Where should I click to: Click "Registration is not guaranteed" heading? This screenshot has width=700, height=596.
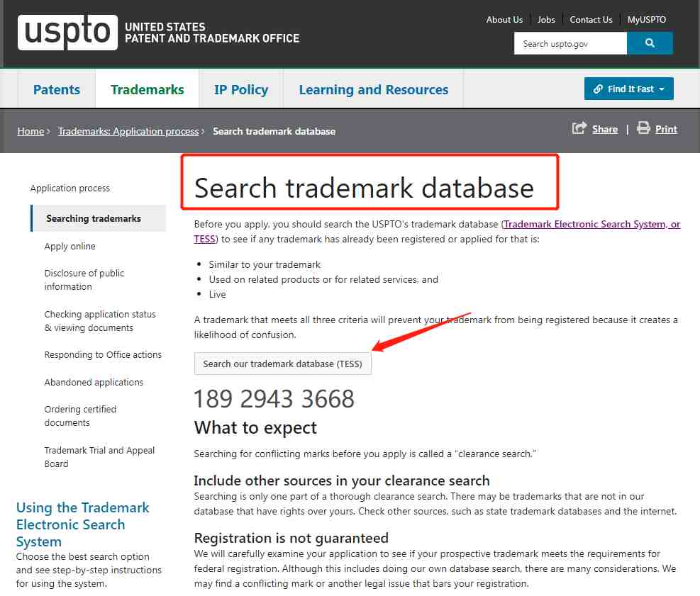tap(291, 538)
